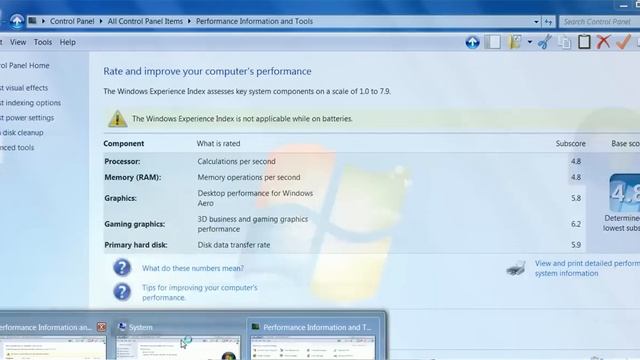Click the printer icon

[x=516, y=268]
